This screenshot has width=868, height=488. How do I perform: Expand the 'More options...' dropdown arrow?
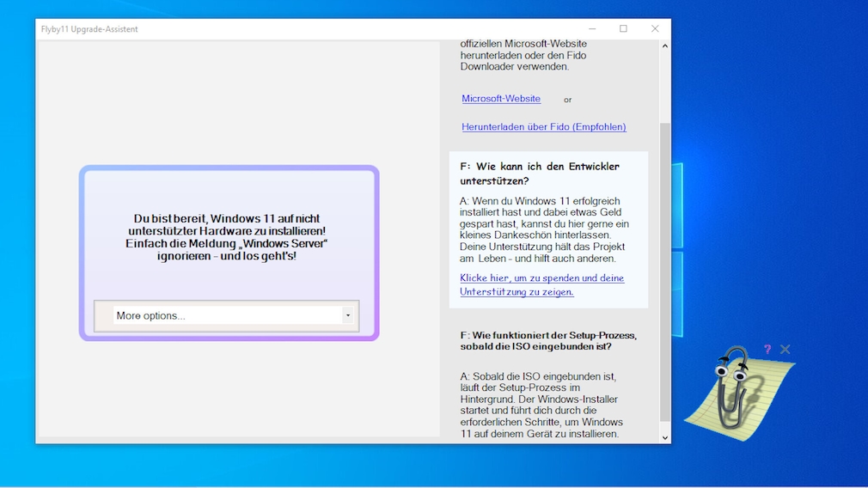(347, 316)
